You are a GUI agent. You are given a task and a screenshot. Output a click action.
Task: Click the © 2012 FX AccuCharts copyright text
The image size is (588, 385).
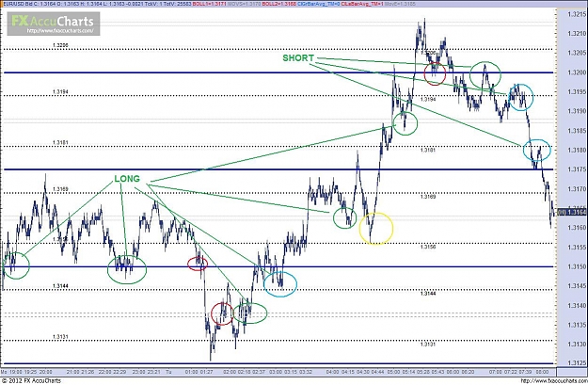[x=31, y=381]
